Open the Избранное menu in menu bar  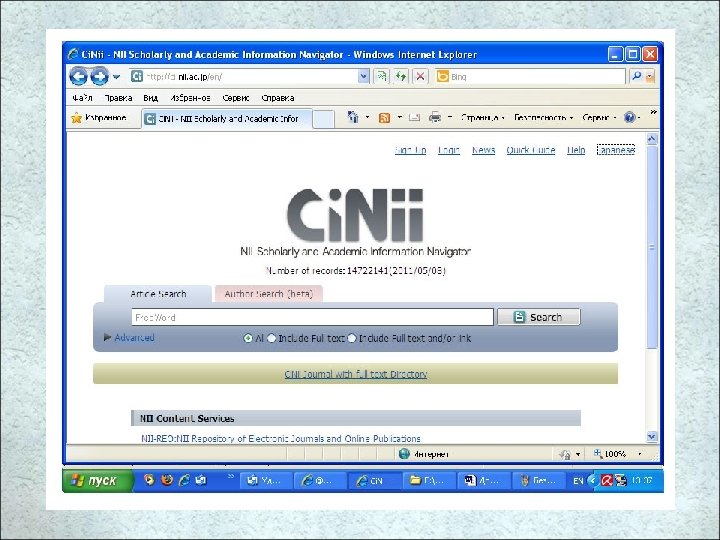tap(190, 98)
